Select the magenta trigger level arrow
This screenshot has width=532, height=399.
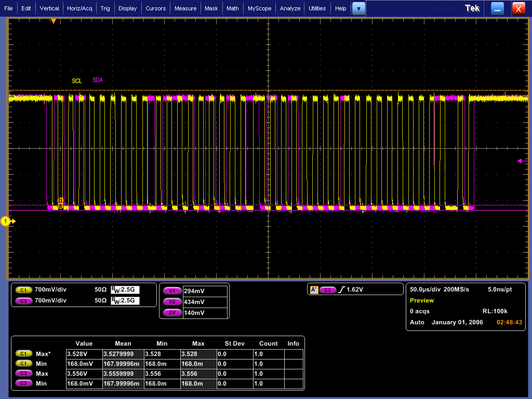[520, 161]
